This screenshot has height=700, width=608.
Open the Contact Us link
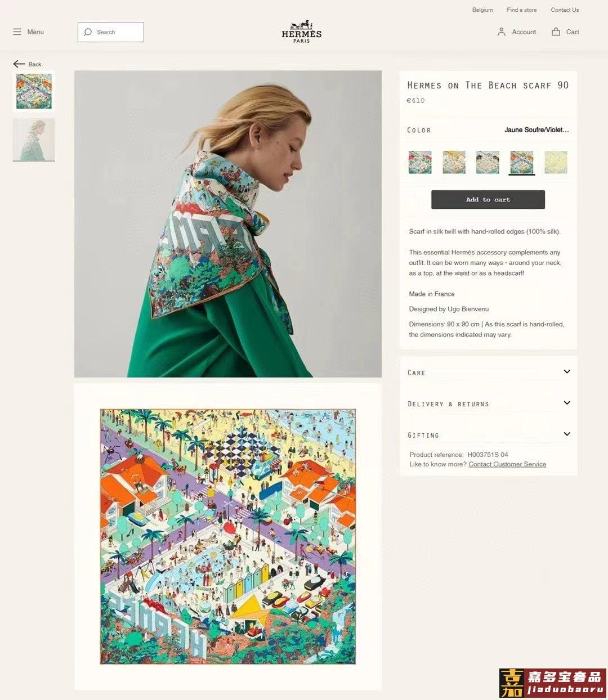point(565,10)
